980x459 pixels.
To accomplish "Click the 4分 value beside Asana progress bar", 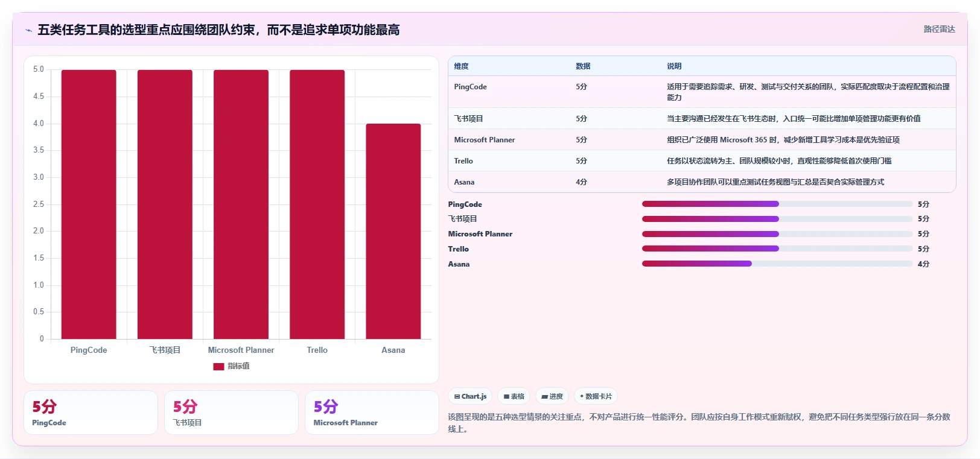I will coord(923,264).
